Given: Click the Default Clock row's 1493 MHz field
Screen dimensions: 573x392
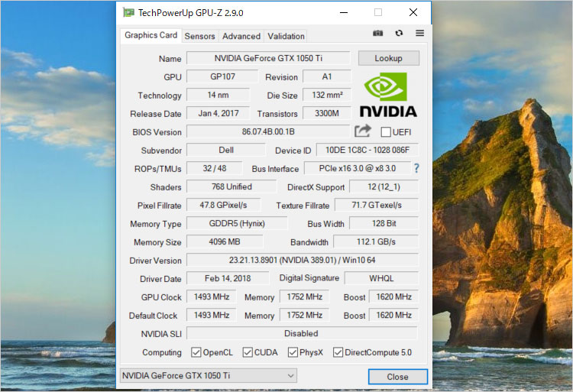Looking at the screenshot, I should pyautogui.click(x=211, y=315).
